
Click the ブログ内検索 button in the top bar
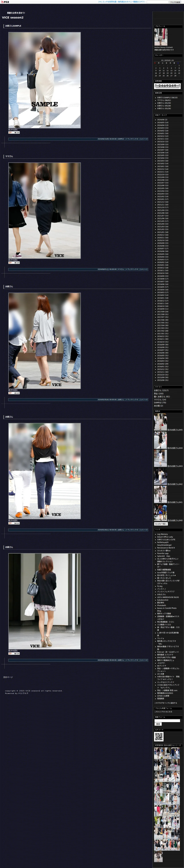[x=175, y=2]
